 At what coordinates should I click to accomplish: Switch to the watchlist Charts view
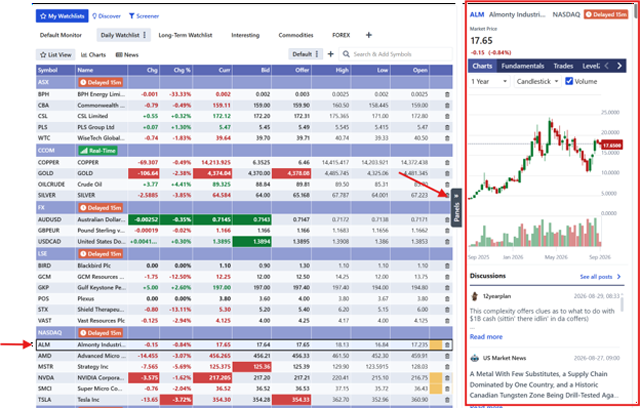93,55
